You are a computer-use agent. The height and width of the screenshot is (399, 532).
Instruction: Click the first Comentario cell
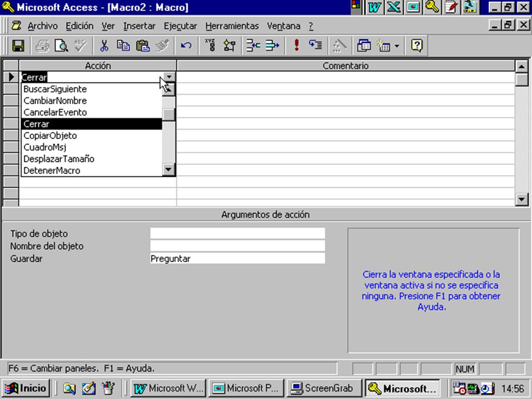point(345,77)
